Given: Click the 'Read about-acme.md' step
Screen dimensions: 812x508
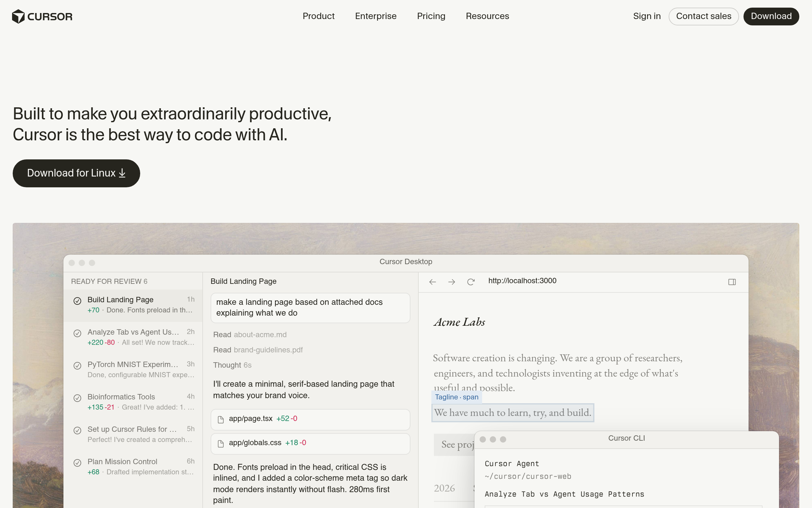Looking at the screenshot, I should (x=250, y=335).
